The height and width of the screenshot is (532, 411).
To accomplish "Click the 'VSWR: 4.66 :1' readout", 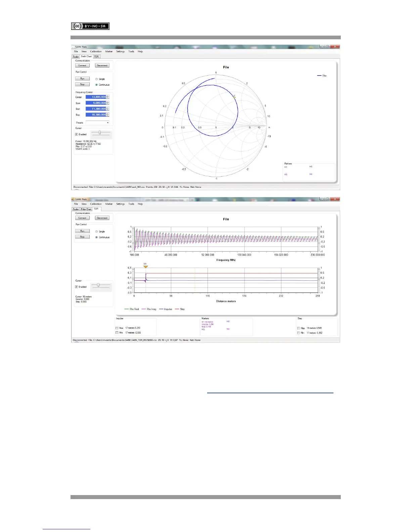I will click(83, 149).
